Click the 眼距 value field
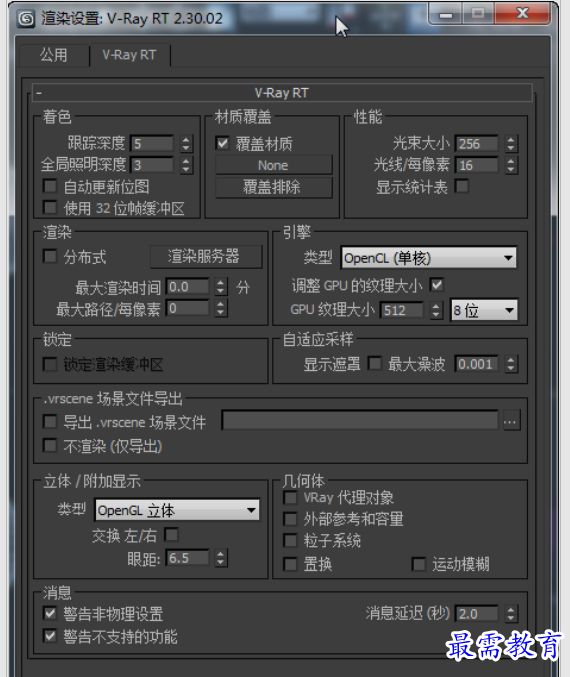The width and height of the screenshot is (570, 677). (x=187, y=558)
